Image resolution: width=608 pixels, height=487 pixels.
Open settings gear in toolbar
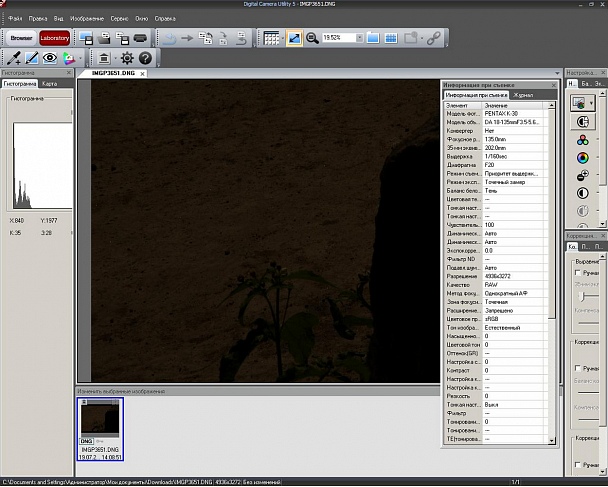click(x=127, y=58)
